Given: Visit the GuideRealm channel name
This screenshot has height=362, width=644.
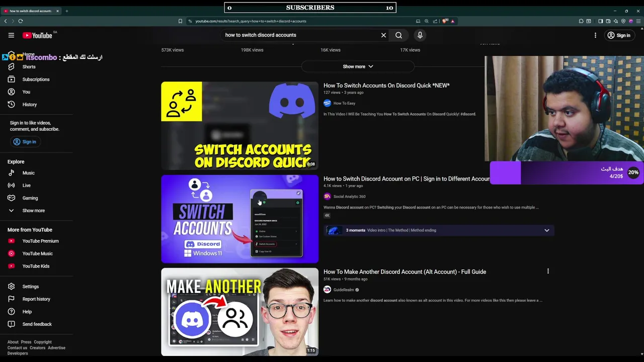Looking at the screenshot, I should click(x=344, y=290).
